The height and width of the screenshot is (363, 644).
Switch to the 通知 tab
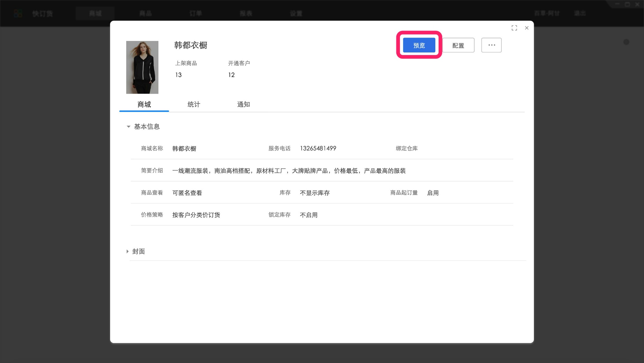tap(243, 104)
